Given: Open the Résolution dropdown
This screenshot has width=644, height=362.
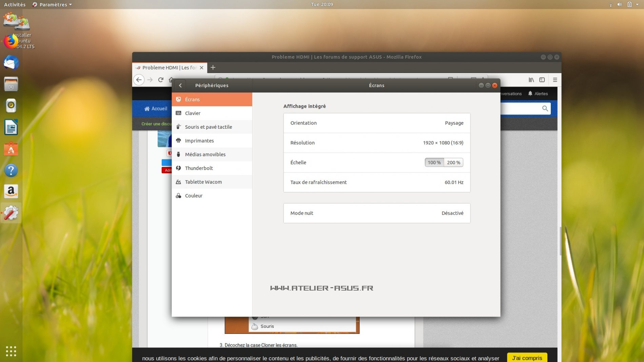Looking at the screenshot, I should 377,143.
